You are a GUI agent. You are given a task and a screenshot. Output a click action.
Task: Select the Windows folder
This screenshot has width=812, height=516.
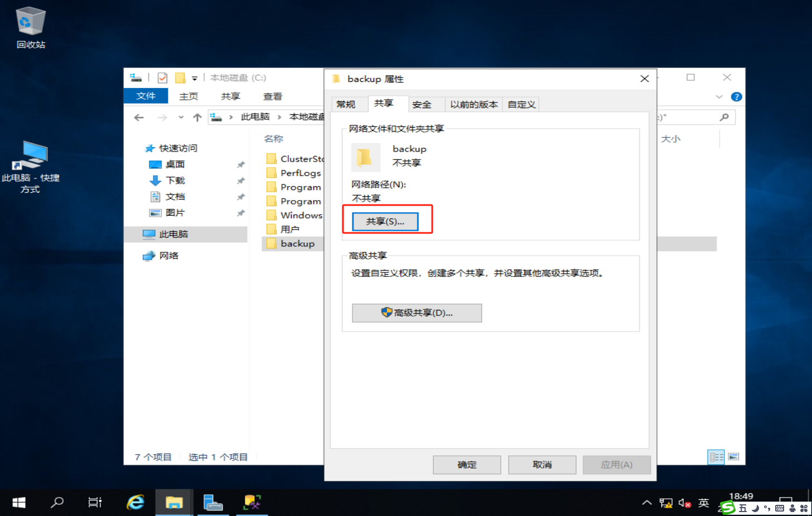(293, 215)
